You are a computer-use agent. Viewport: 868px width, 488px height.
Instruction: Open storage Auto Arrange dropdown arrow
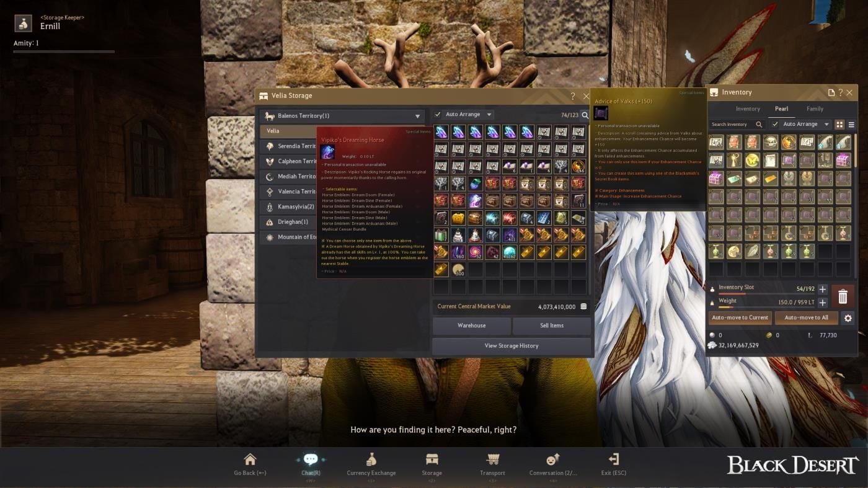489,115
